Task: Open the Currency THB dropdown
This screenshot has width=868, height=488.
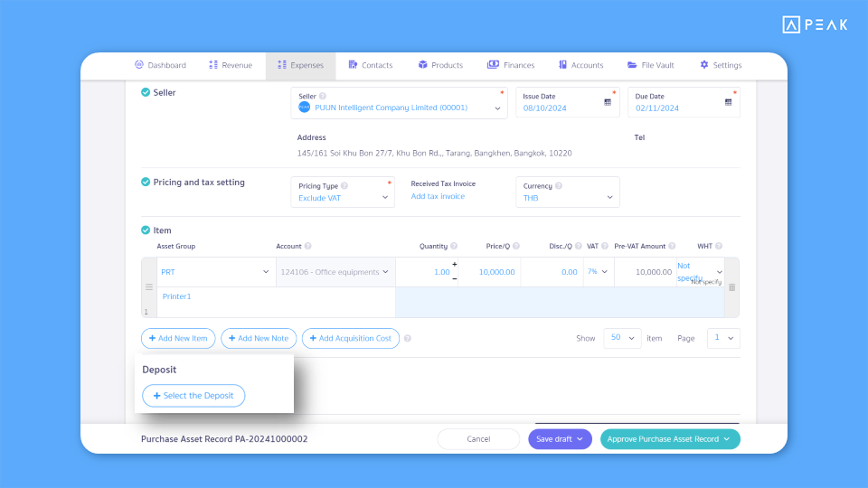Action: pyautogui.click(x=609, y=198)
